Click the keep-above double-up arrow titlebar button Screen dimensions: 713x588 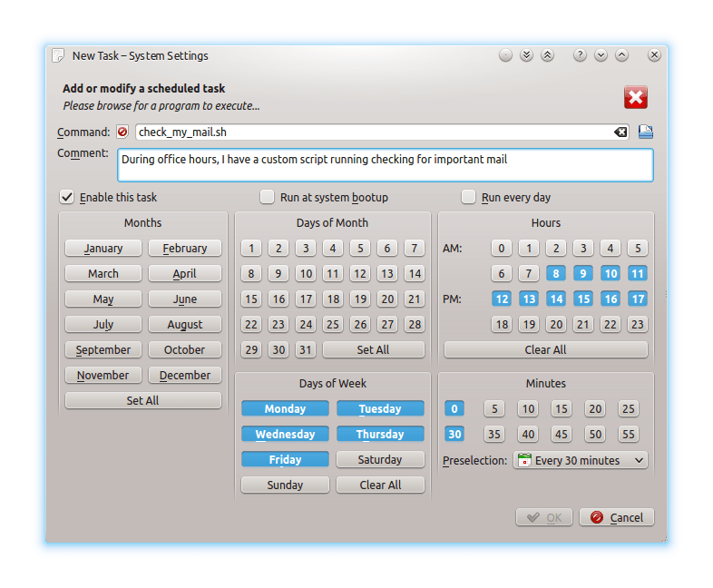[x=548, y=55]
